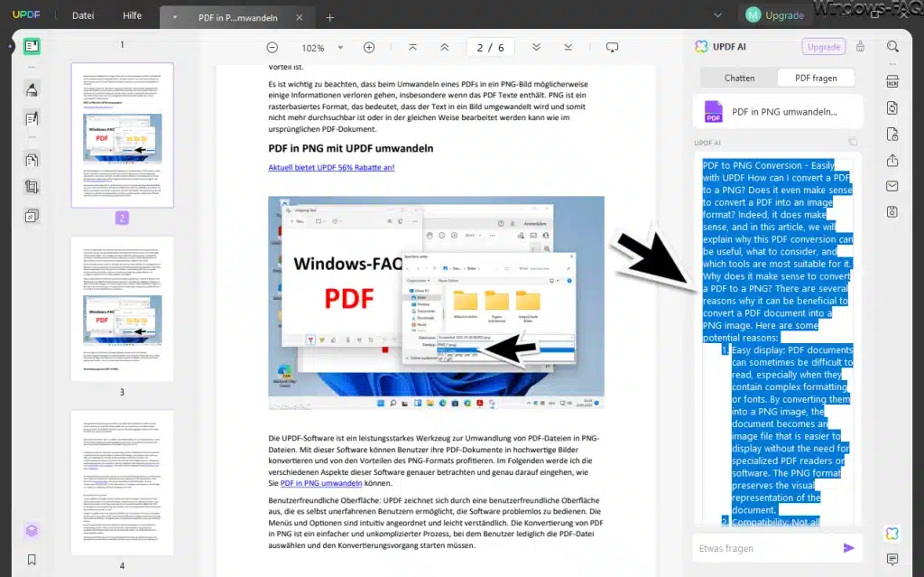This screenshot has width=924, height=577.
Task: Select page 3 thumbnail
Action: (x=122, y=309)
